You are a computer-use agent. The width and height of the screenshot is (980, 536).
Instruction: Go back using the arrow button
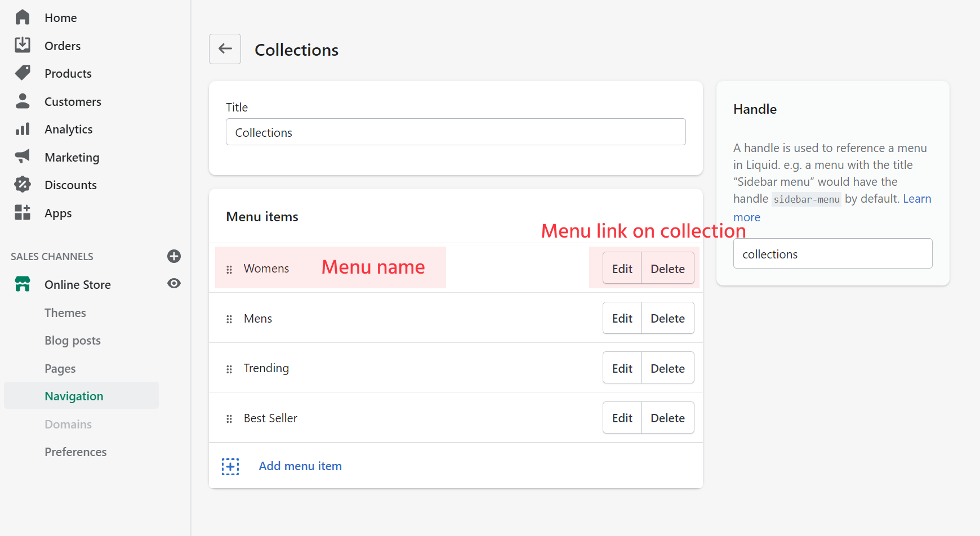[x=225, y=49]
